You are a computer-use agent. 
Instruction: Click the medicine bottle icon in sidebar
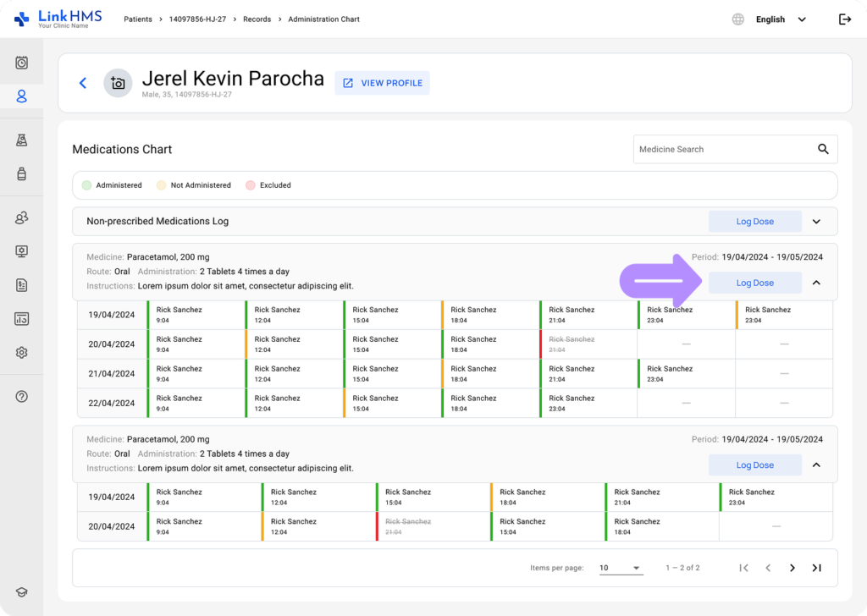click(x=22, y=173)
